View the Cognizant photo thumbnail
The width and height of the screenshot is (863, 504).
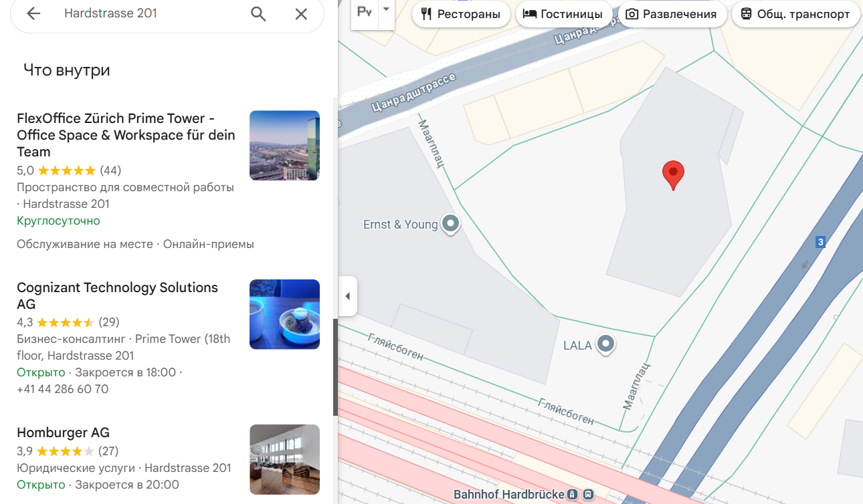click(x=284, y=314)
